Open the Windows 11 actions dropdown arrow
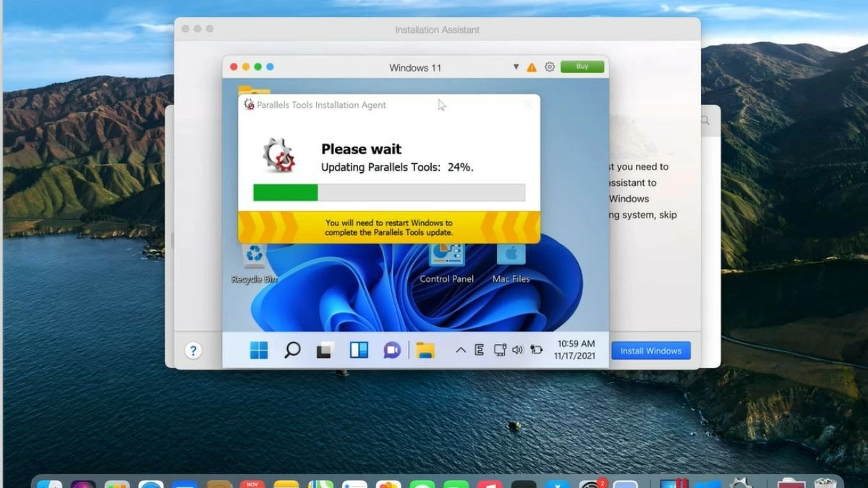The image size is (868, 488). [516, 67]
